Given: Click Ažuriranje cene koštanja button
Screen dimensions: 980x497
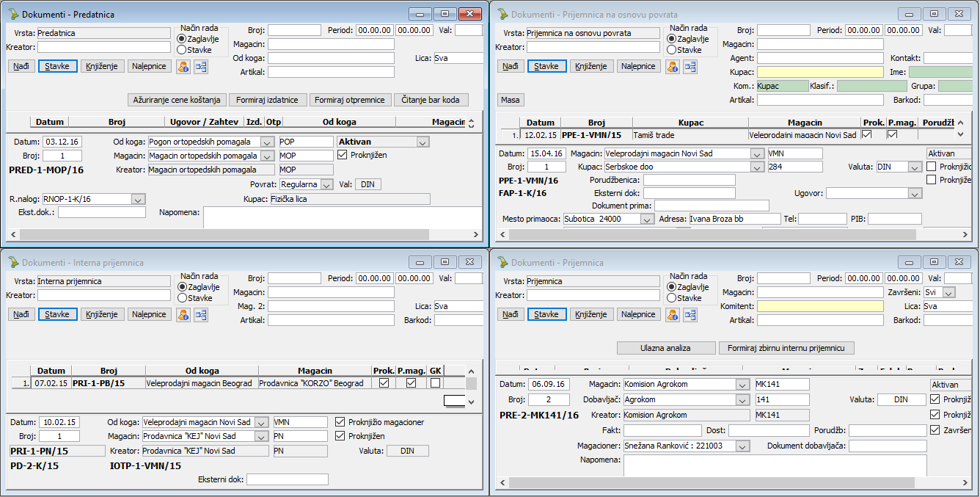Looking at the screenshot, I should point(177,100).
